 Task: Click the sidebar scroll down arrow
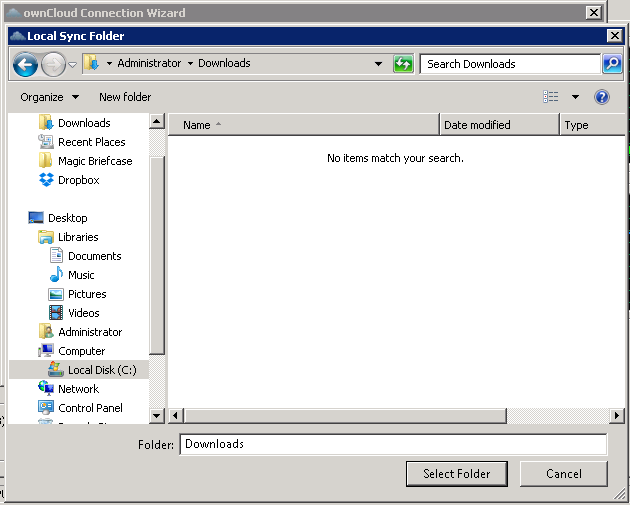pyautogui.click(x=157, y=415)
